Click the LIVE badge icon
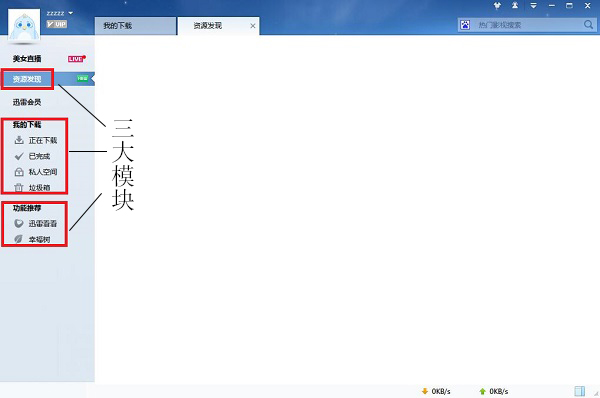Image resolution: width=600 pixels, height=398 pixels. coord(77,59)
